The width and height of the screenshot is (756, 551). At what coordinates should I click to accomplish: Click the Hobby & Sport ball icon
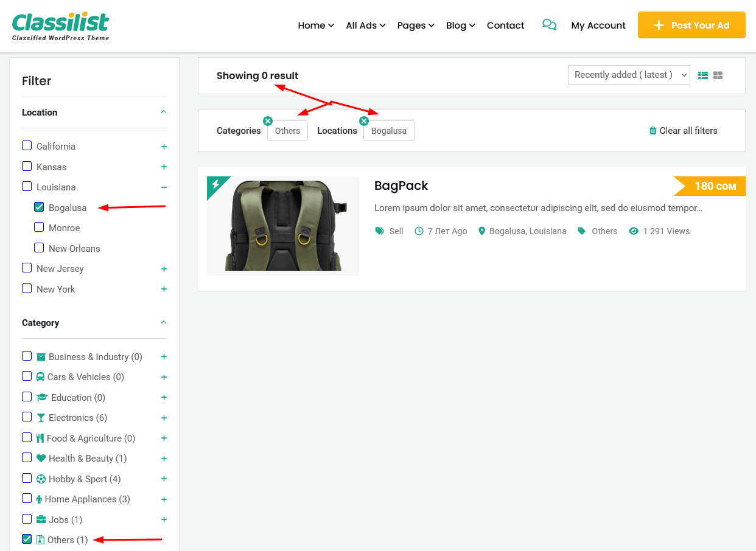point(41,479)
